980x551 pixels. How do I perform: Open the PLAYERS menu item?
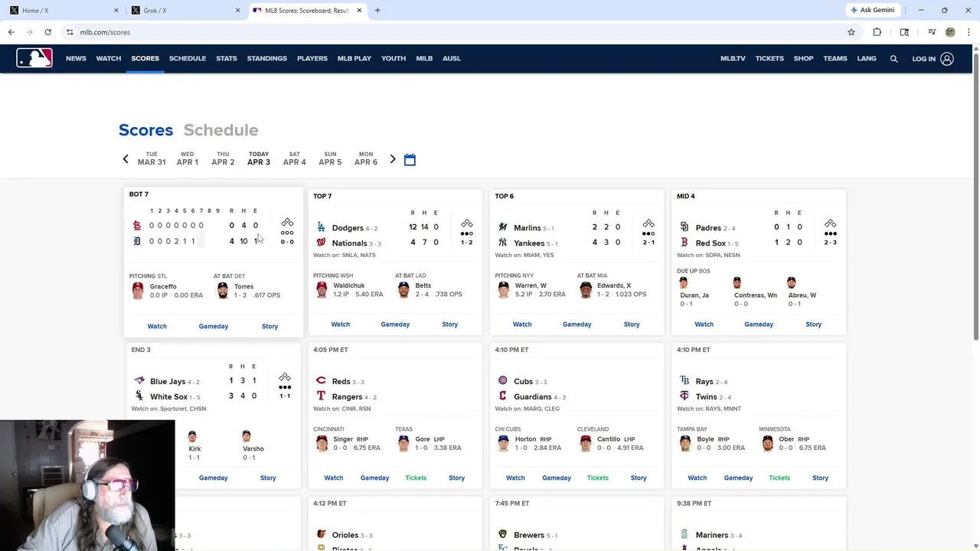tap(312, 58)
